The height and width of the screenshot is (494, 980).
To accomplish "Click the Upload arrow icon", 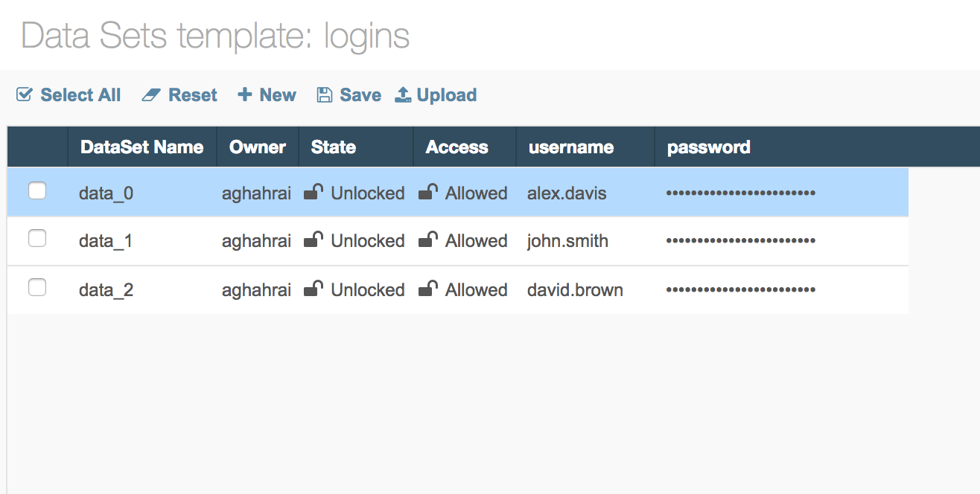I will 403,95.
